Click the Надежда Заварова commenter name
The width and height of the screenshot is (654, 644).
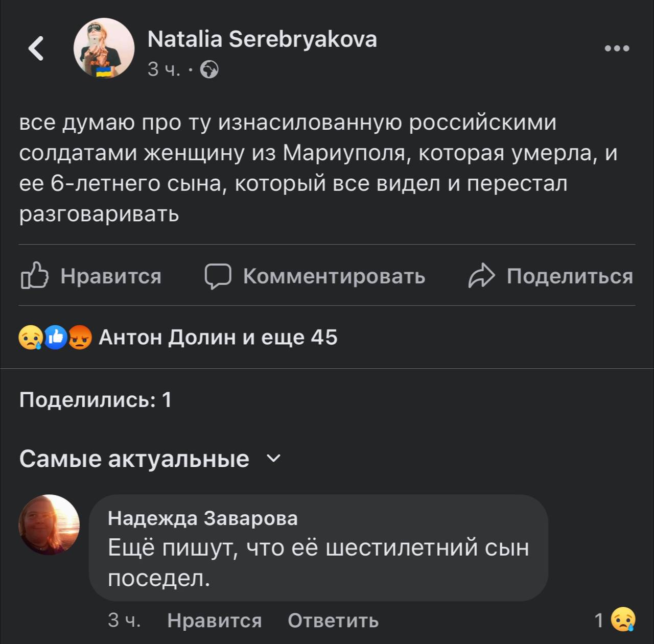(202, 518)
